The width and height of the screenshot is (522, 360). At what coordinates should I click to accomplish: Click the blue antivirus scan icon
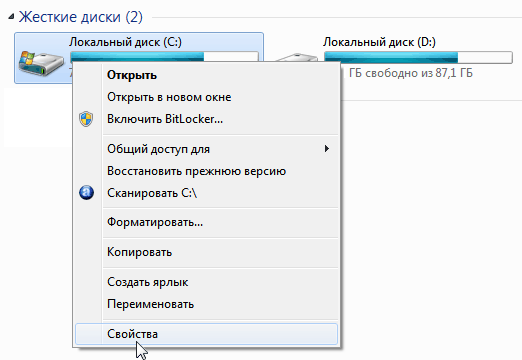(86, 193)
